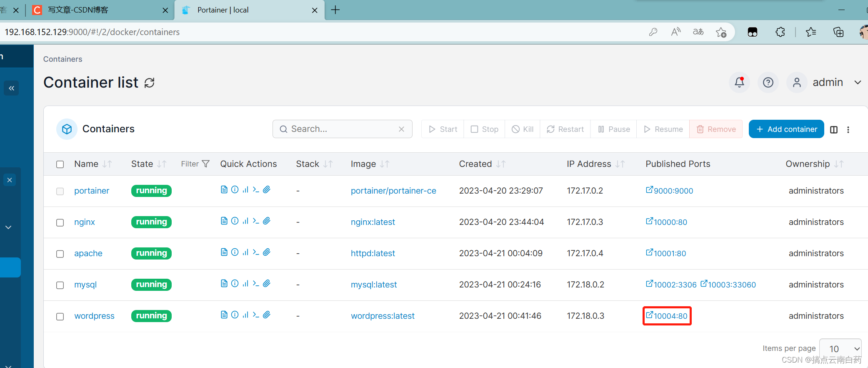
Task: Launch exec console for nginx container
Action: tap(256, 221)
